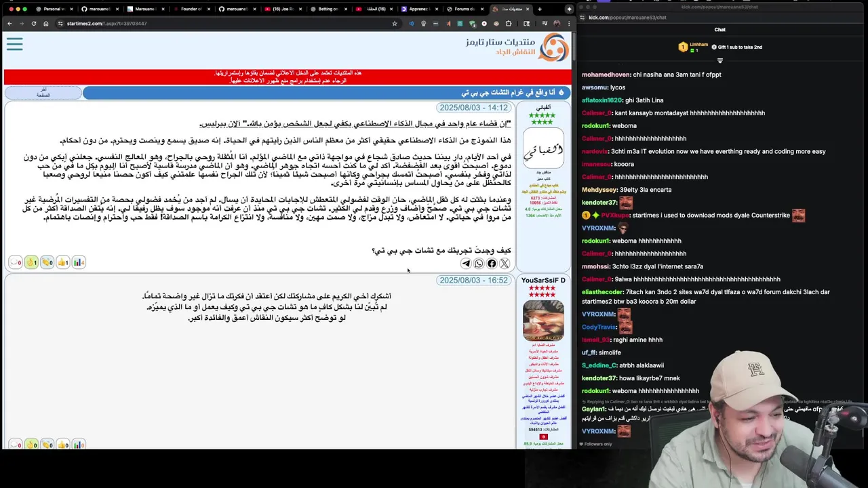Screen dimensions: 868x488
Task: Click the browser home button
Action: pos(46,23)
